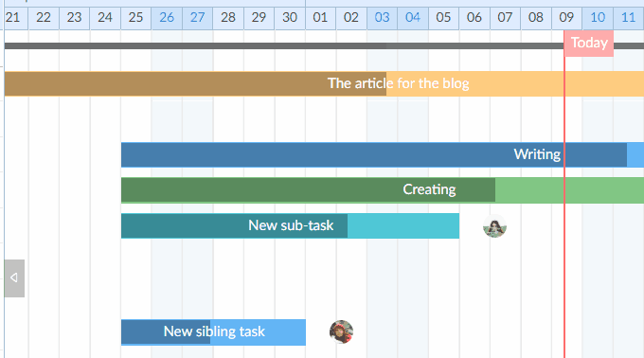Click date 21 in the timeline header

coord(15,18)
